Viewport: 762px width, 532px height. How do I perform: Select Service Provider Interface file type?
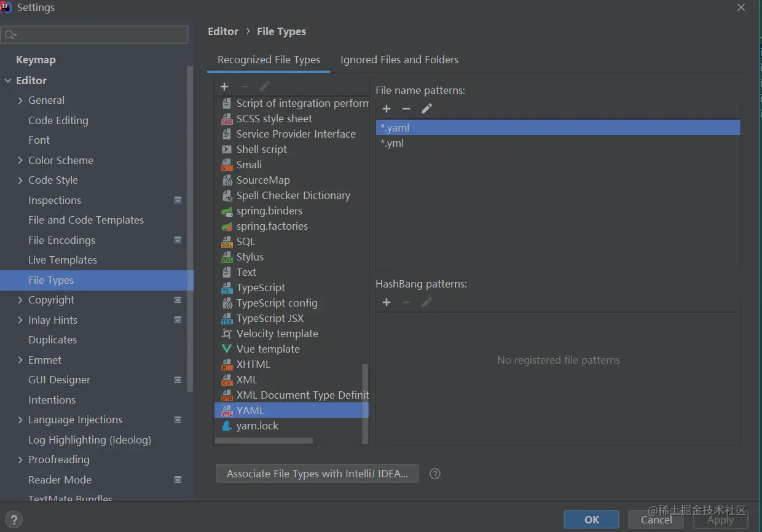coord(291,134)
